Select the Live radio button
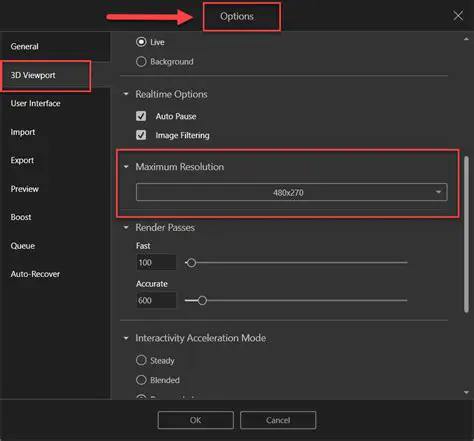Viewport: 474px width, 441px height. pyautogui.click(x=141, y=42)
